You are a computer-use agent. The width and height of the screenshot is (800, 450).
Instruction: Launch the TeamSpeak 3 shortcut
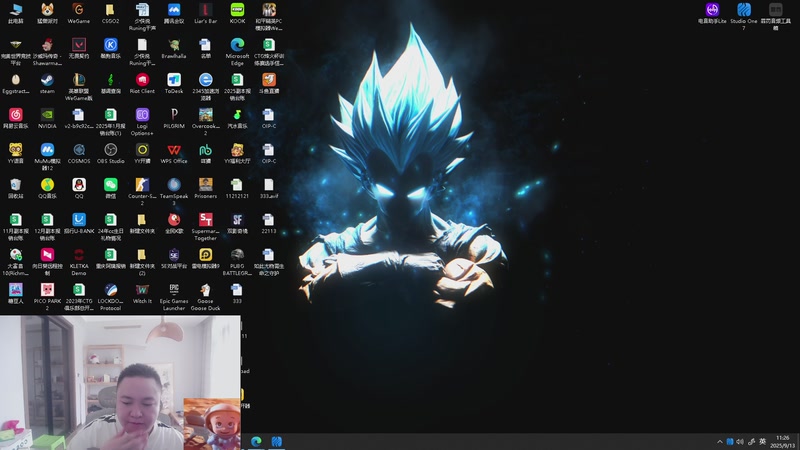click(x=174, y=192)
